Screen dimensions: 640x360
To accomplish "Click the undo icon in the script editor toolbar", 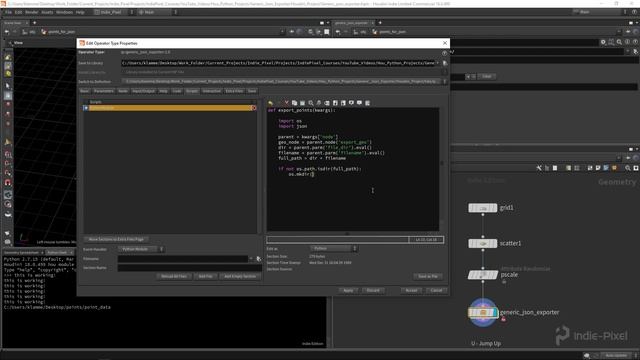I will click(271, 103).
